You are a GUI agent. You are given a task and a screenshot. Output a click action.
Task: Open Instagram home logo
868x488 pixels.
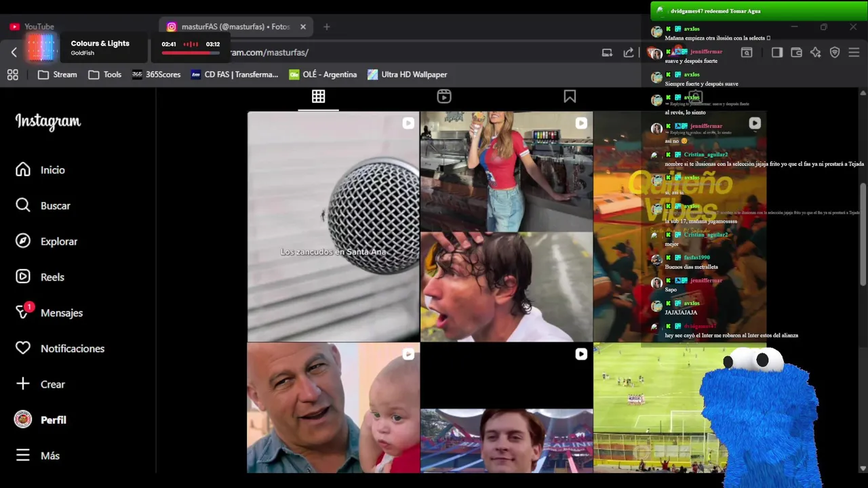[48, 122]
